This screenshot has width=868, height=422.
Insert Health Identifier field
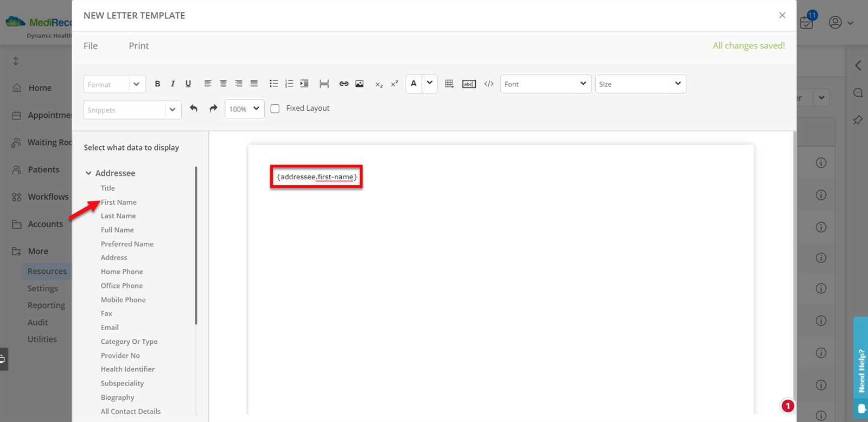tap(127, 369)
